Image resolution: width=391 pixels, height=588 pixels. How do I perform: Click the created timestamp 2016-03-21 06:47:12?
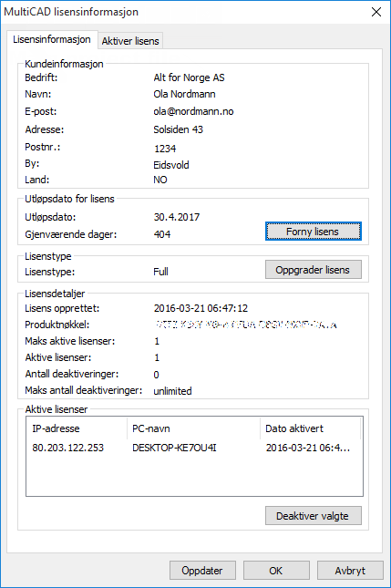[x=201, y=308]
